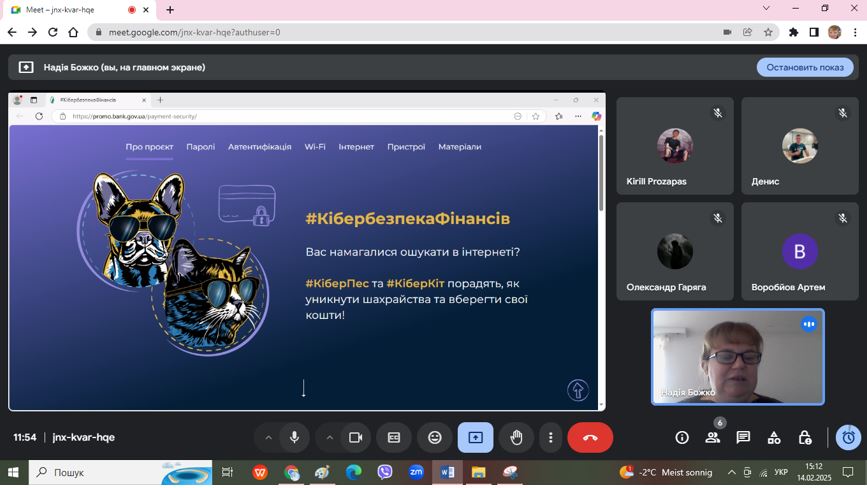Open the emoji reaction picker
The image size is (867, 488).
coord(435,438)
